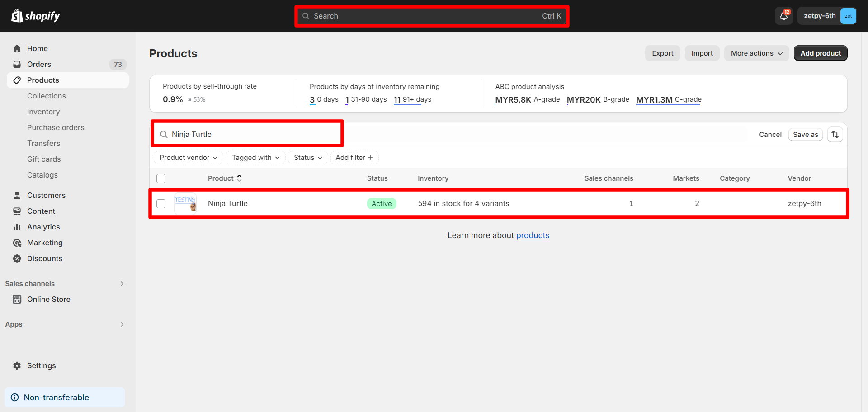
Task: Sort by the Product column arrows
Action: [240, 178]
